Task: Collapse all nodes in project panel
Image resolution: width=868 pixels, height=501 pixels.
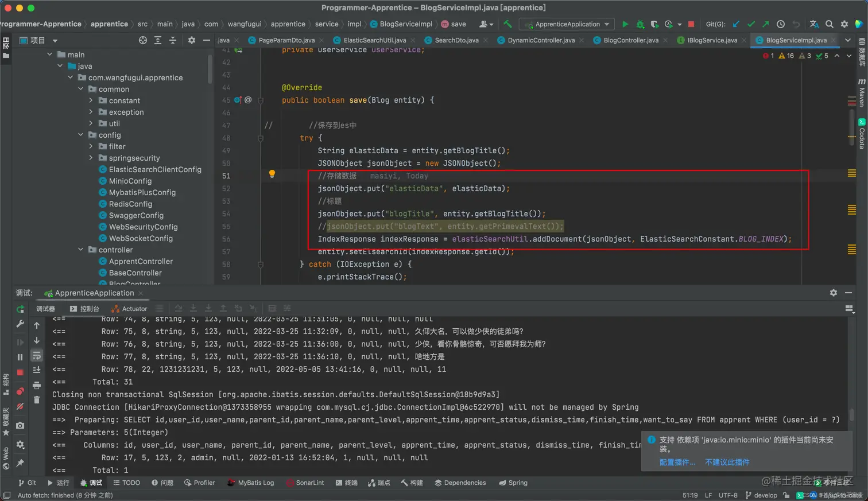Action: pyautogui.click(x=173, y=40)
